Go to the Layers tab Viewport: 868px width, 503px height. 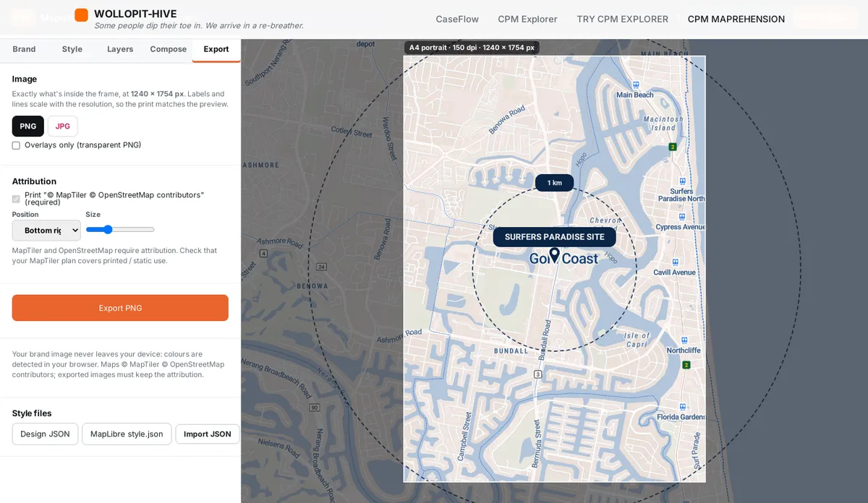pos(120,49)
